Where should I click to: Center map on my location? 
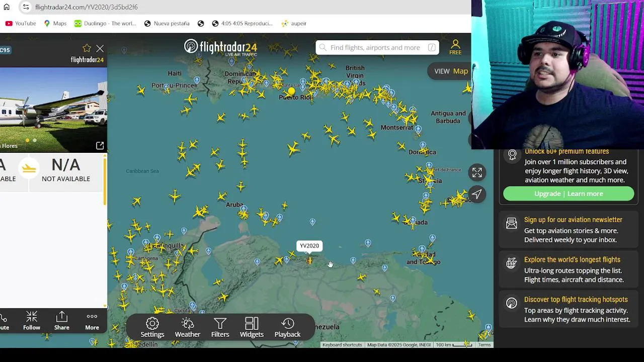477,194
